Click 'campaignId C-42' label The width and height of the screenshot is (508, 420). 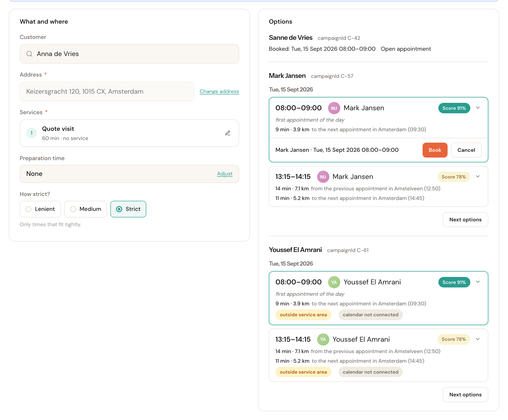tap(339, 38)
